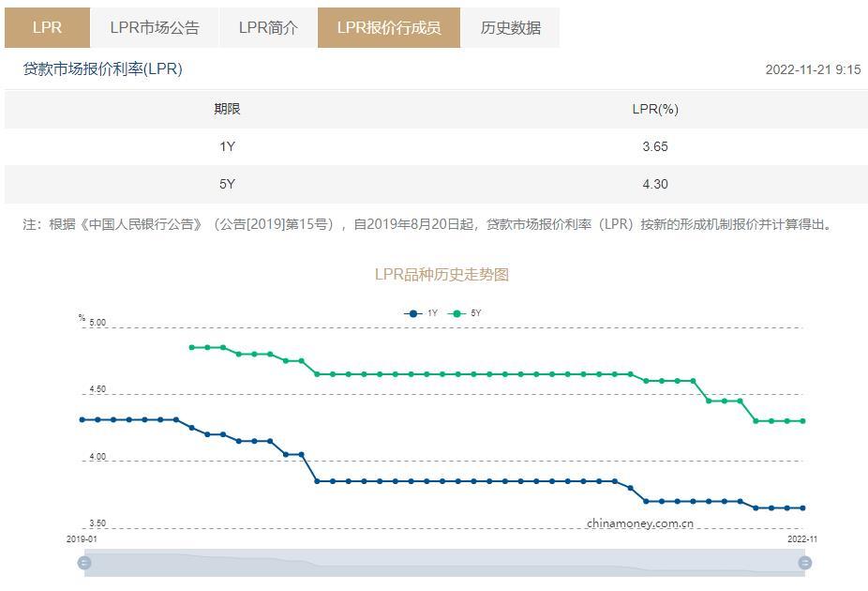Viewport: 868px width, 591px height.
Task: Go to 历史数据 tab
Action: 510,28
